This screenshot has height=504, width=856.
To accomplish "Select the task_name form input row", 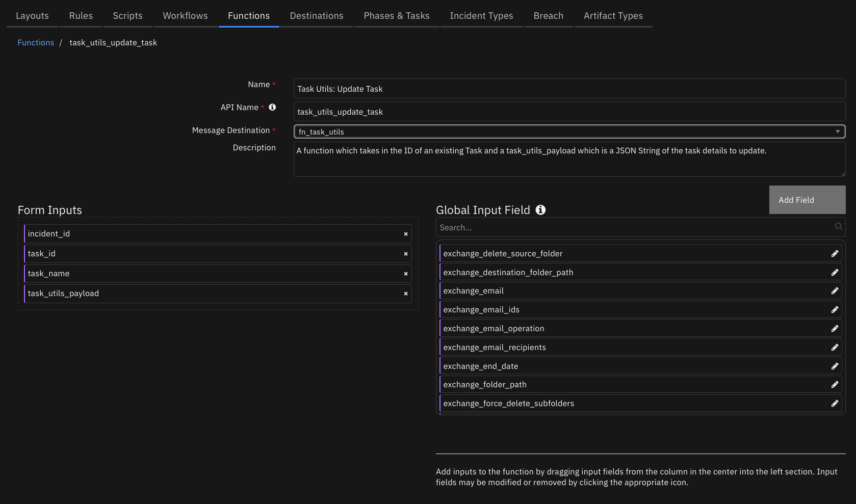I will tap(218, 274).
